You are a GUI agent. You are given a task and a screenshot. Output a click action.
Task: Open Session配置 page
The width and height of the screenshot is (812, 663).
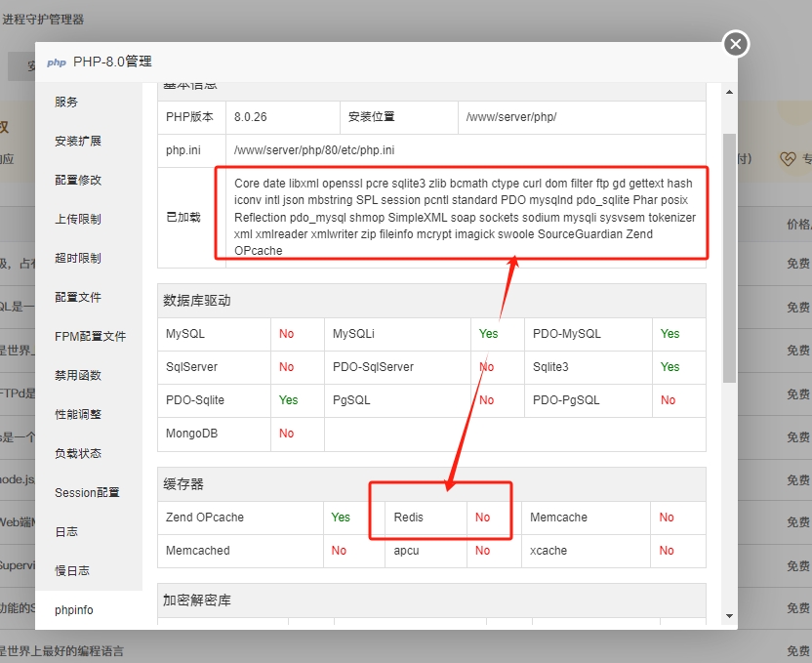87,492
